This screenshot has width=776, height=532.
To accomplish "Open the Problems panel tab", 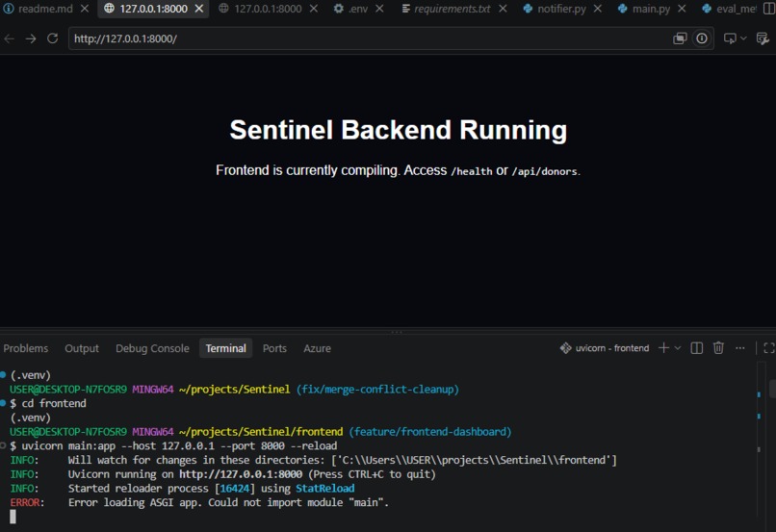I will click(x=26, y=348).
